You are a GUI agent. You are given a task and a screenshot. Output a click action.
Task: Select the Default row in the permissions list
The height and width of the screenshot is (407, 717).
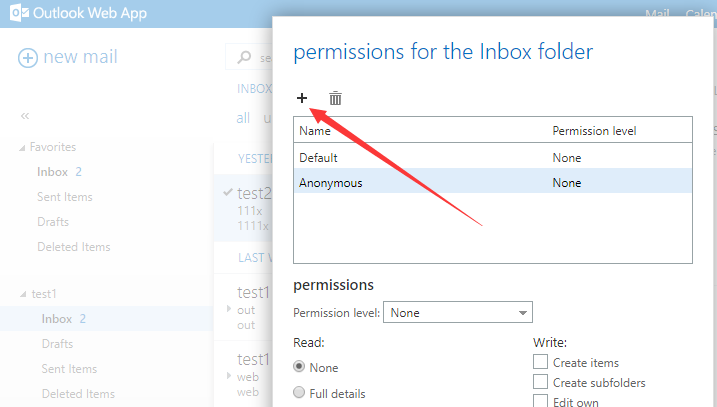493,158
